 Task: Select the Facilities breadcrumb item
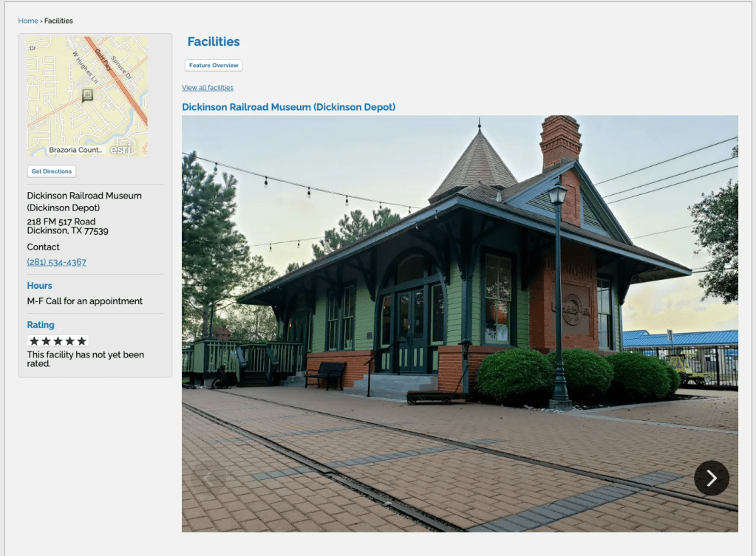(58, 21)
